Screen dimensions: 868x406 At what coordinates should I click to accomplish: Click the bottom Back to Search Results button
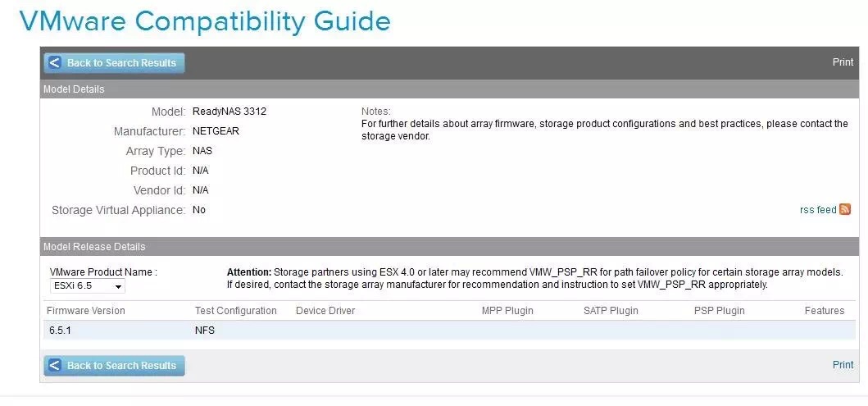(114, 366)
